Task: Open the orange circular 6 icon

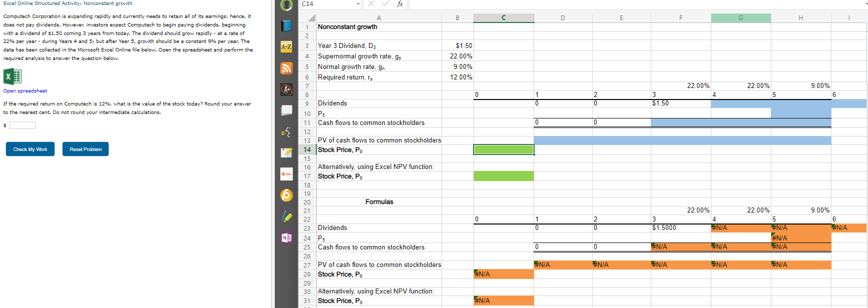Action: pyautogui.click(x=286, y=195)
